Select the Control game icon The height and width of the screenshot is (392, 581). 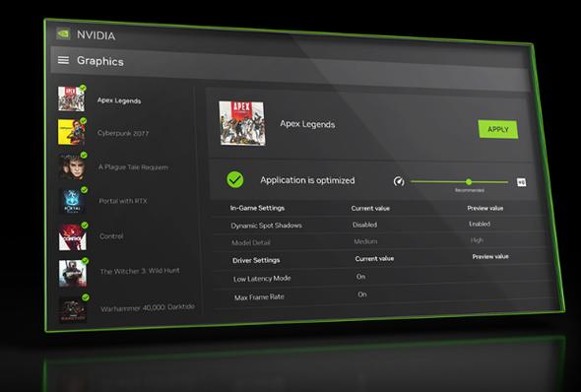[73, 237]
